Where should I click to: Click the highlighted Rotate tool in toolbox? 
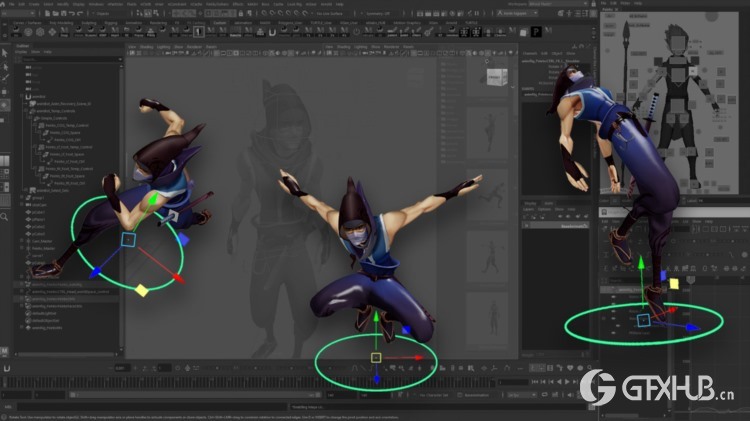click(x=5, y=105)
